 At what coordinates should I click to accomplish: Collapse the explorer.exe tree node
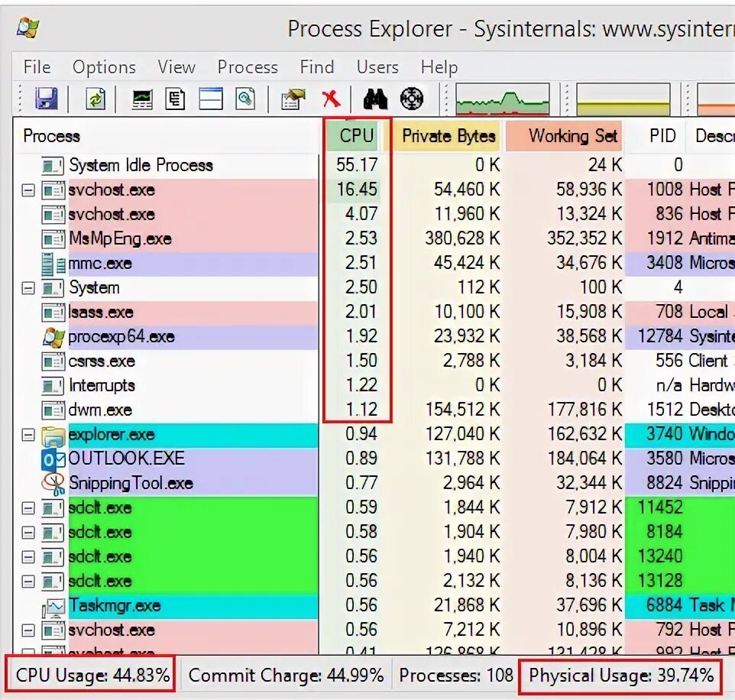(x=28, y=435)
